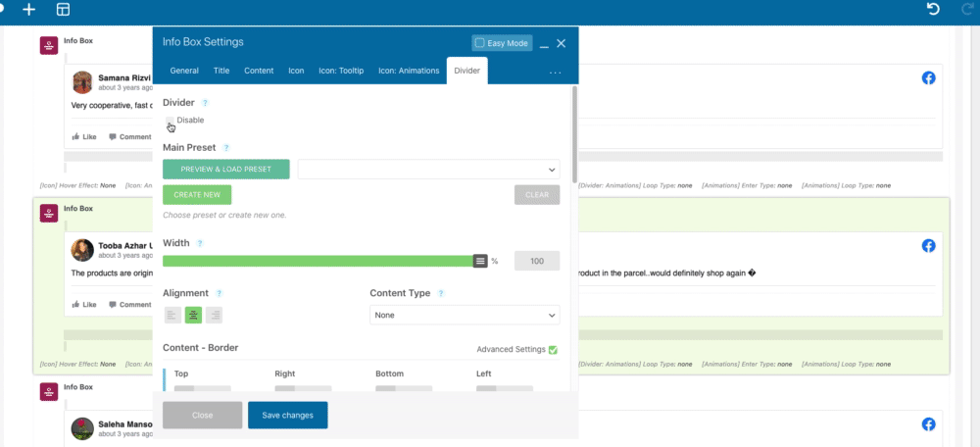Click the Width slider handle
The width and height of the screenshot is (980, 447).
480,262
